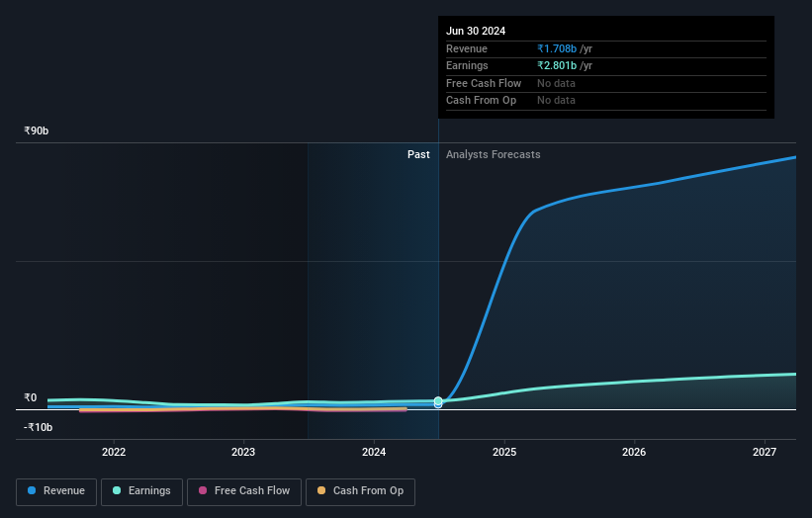Image resolution: width=812 pixels, height=518 pixels.
Task: Click the Cash From Op tooltip row label
Action: click(481, 101)
